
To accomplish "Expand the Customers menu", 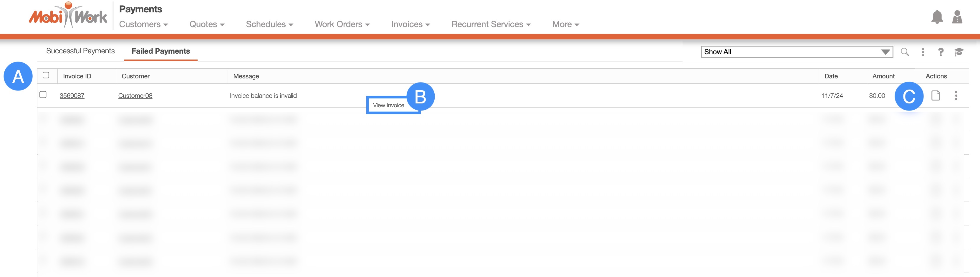I will 143,24.
